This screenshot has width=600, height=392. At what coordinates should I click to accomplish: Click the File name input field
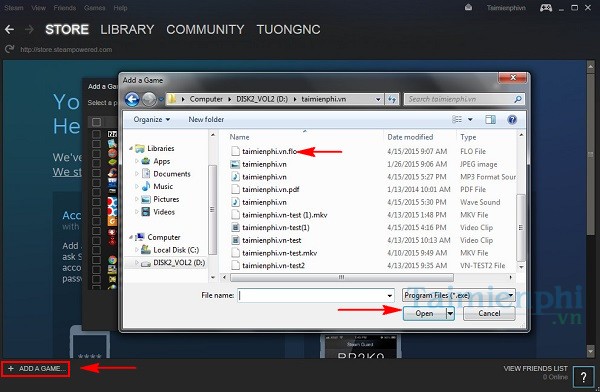coord(316,296)
